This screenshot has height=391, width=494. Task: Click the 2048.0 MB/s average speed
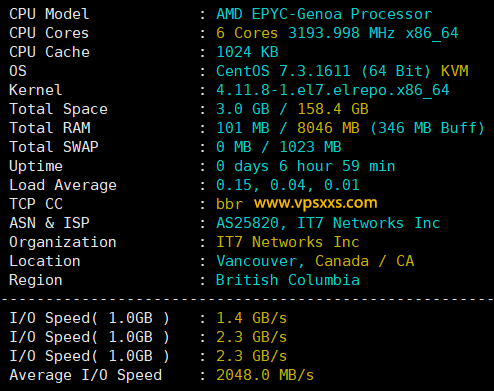265,375
